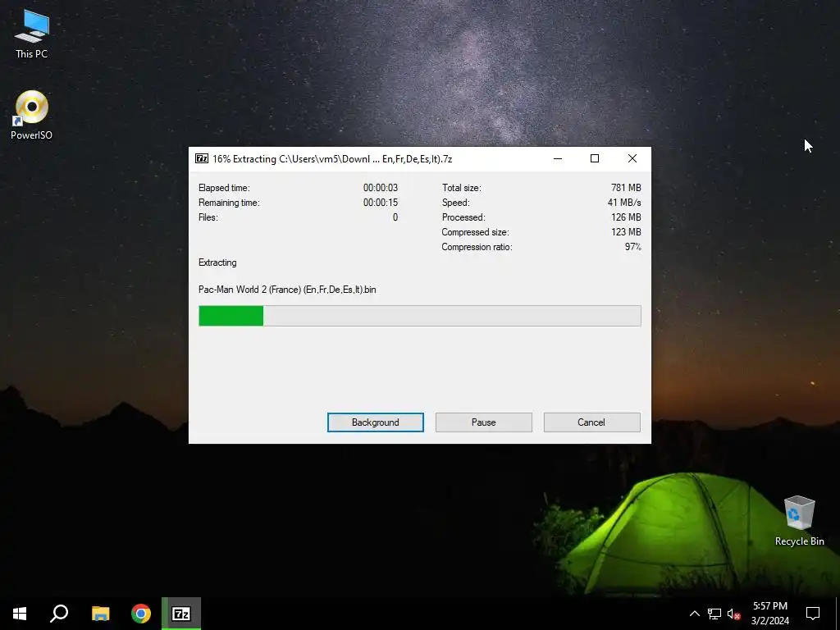Click the Compressed size value '123 MB'
The image size is (840, 630).
pos(626,232)
